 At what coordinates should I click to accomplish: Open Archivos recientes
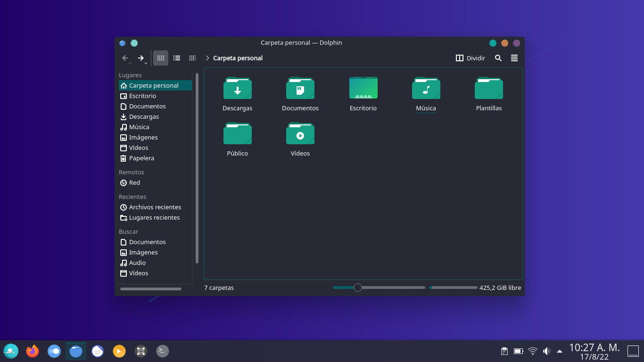[155, 207]
